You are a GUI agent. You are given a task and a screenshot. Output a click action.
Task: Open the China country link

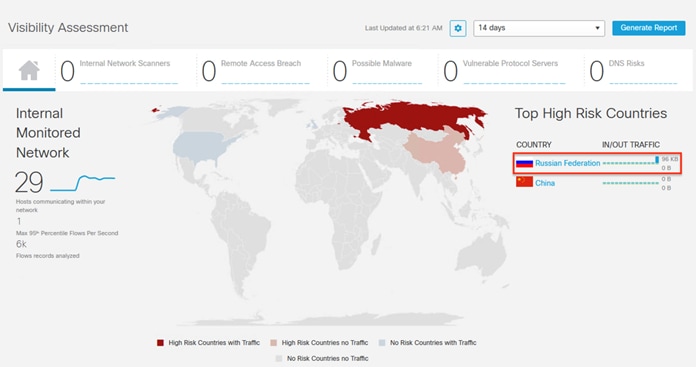coord(545,183)
